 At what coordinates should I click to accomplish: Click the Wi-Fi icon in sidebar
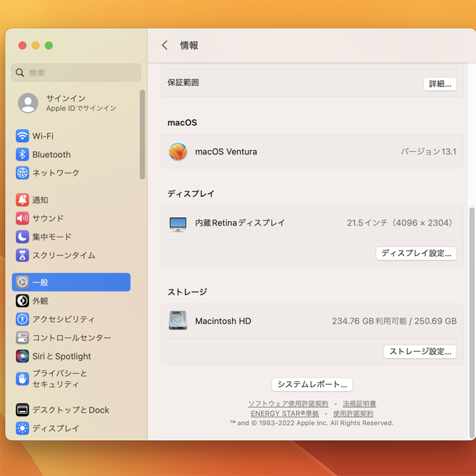pyautogui.click(x=22, y=136)
